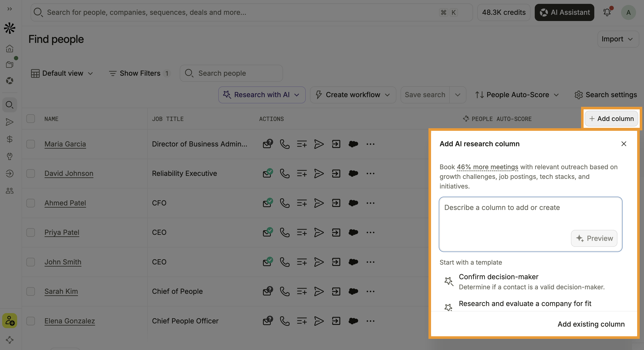Open more actions for Elena Gonzalez
Screen dimensions: 644x350
[x=370, y=321]
